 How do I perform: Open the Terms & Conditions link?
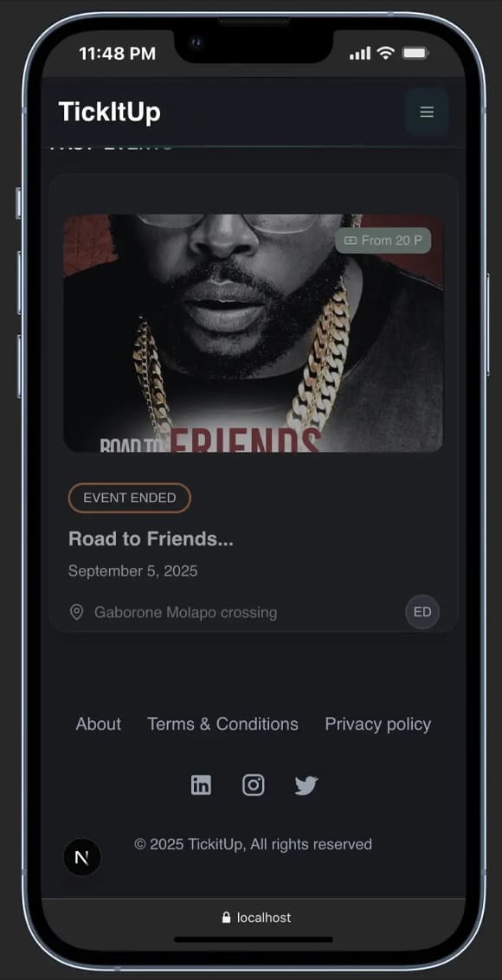click(222, 725)
